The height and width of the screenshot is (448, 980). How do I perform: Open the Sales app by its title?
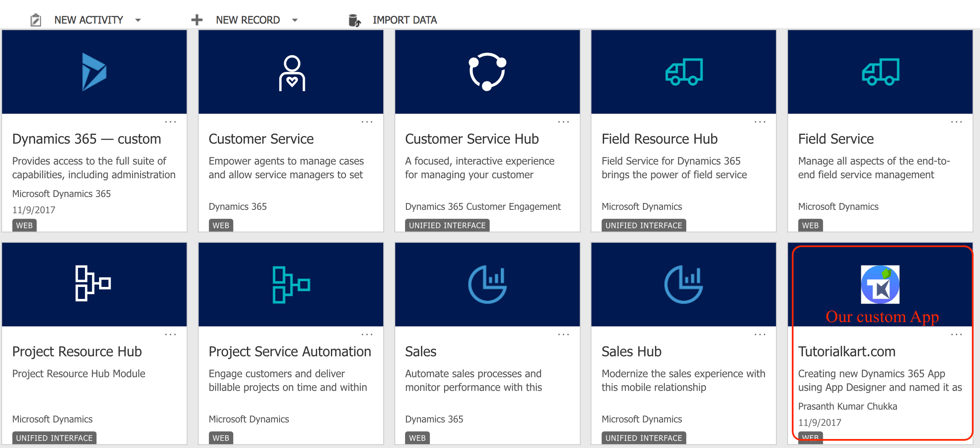[x=421, y=351]
